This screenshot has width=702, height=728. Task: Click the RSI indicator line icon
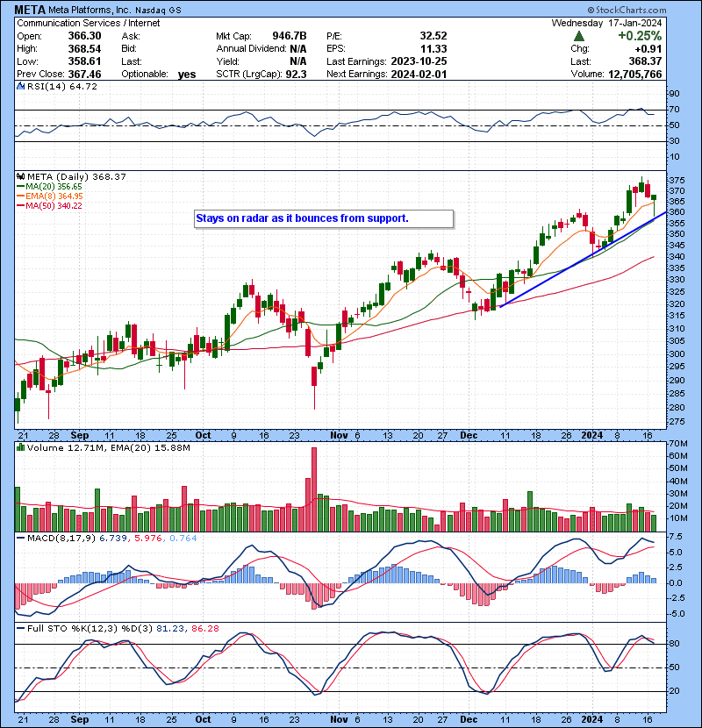point(20,86)
